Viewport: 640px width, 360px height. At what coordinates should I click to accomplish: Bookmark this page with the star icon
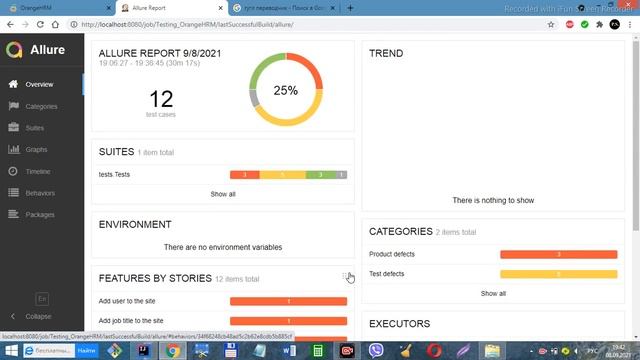551,24
